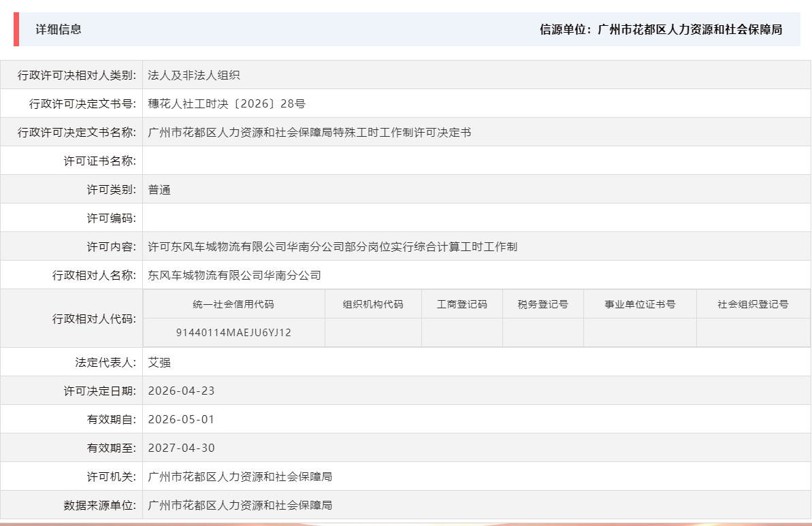
Task: Select the label 行政许可决相对人类别
Action: pos(77,75)
